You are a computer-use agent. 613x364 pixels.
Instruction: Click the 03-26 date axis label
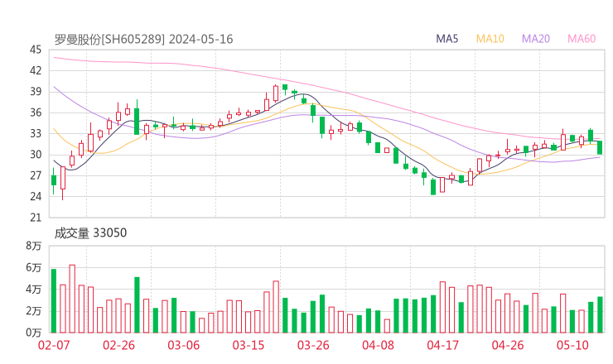313,345
